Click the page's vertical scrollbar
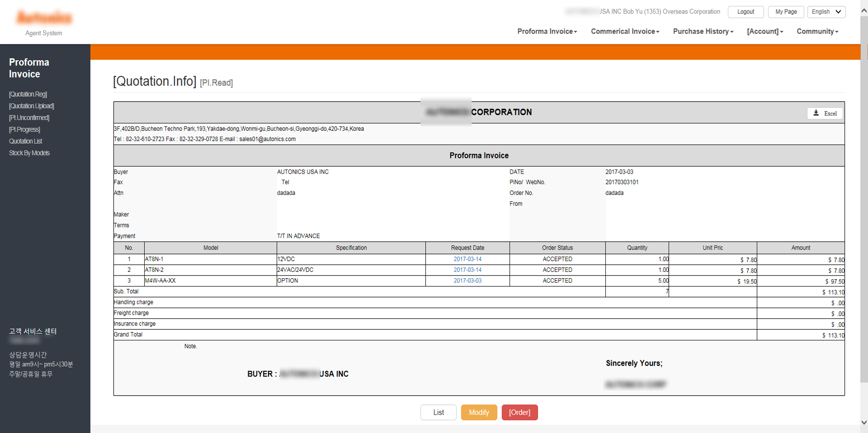868x433 pixels. click(864, 199)
